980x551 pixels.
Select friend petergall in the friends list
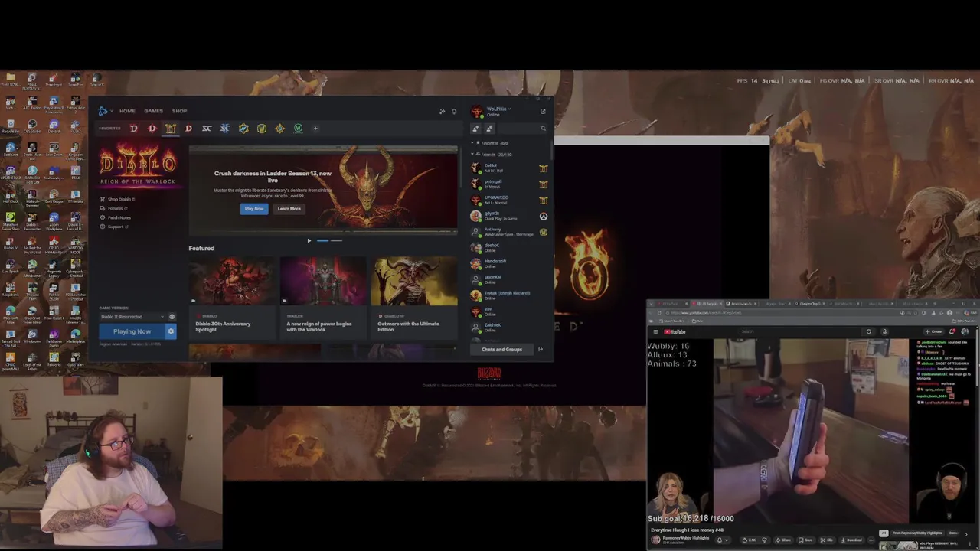(x=509, y=184)
